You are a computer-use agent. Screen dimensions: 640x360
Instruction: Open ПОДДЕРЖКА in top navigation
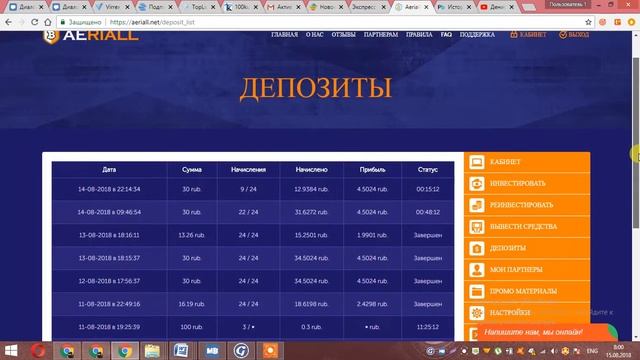pos(477,35)
